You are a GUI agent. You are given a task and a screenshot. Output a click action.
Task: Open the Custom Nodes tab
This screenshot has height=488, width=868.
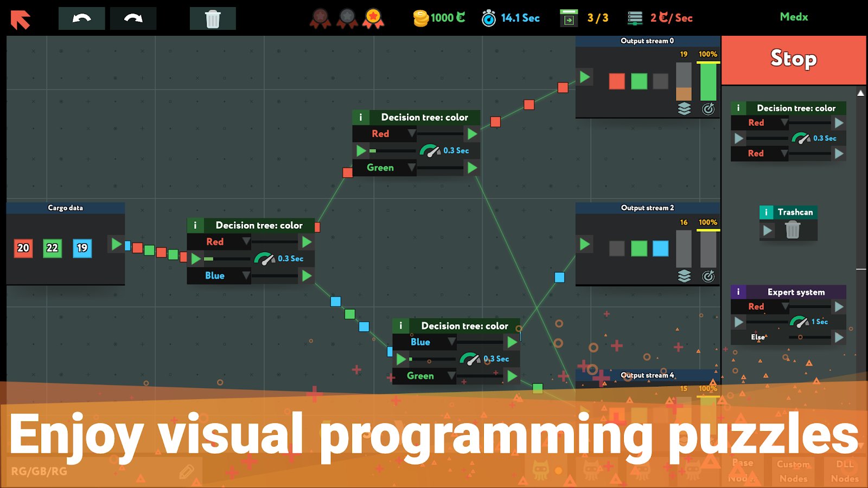[x=793, y=471]
